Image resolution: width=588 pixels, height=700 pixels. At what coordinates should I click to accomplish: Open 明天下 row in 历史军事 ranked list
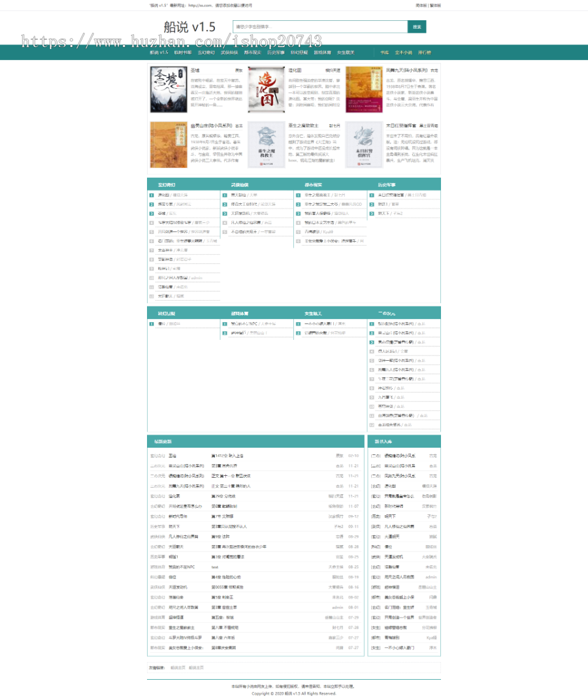tap(390, 214)
